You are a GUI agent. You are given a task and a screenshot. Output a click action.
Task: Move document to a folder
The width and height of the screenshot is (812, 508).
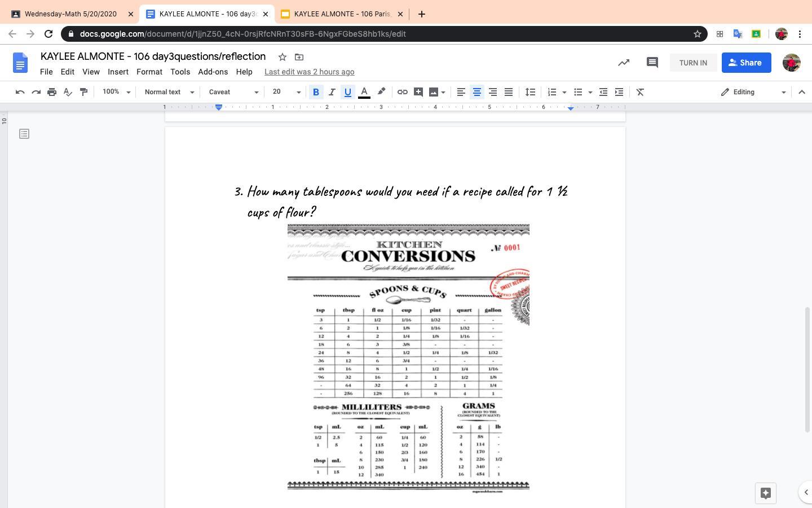click(x=299, y=57)
